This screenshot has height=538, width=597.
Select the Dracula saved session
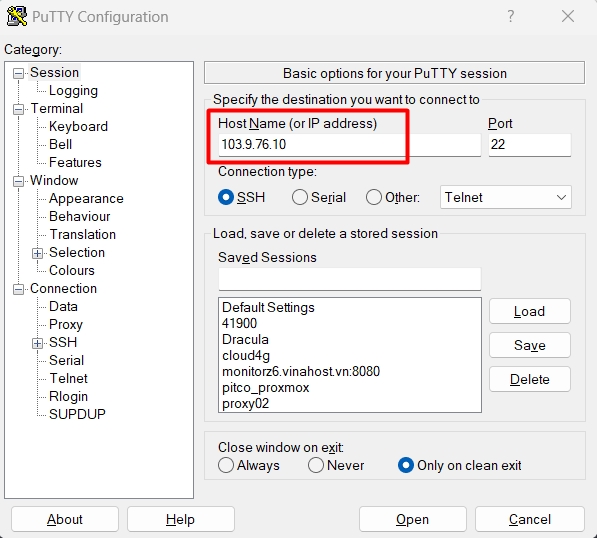point(245,339)
